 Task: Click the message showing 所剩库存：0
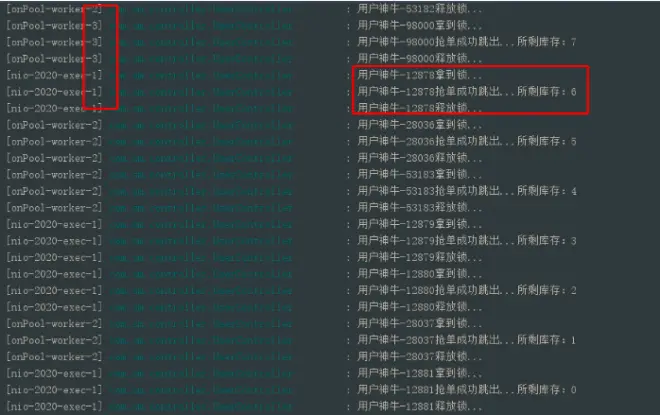467,390
